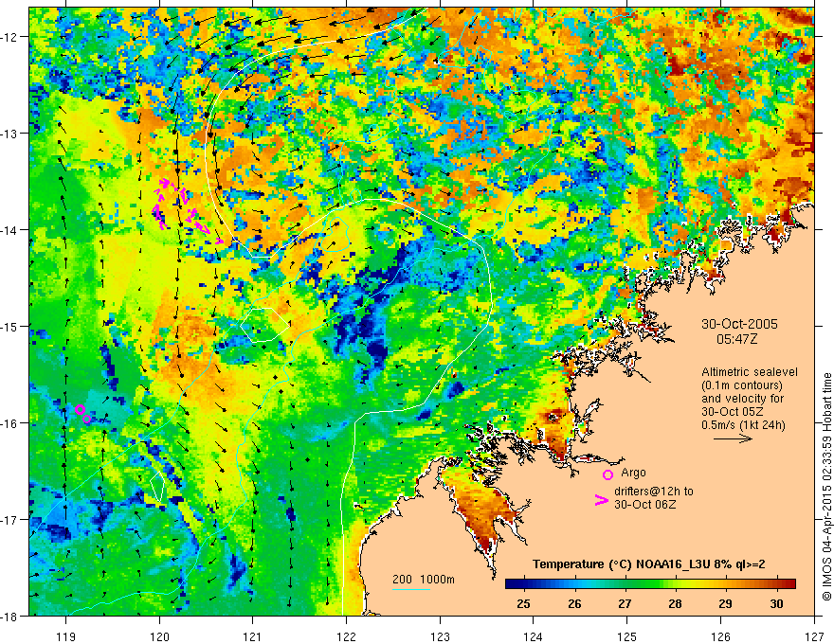This screenshot has height=644, width=834.
Task: Click the magenta drifter arrowhead legend symbol
Action: [x=601, y=500]
